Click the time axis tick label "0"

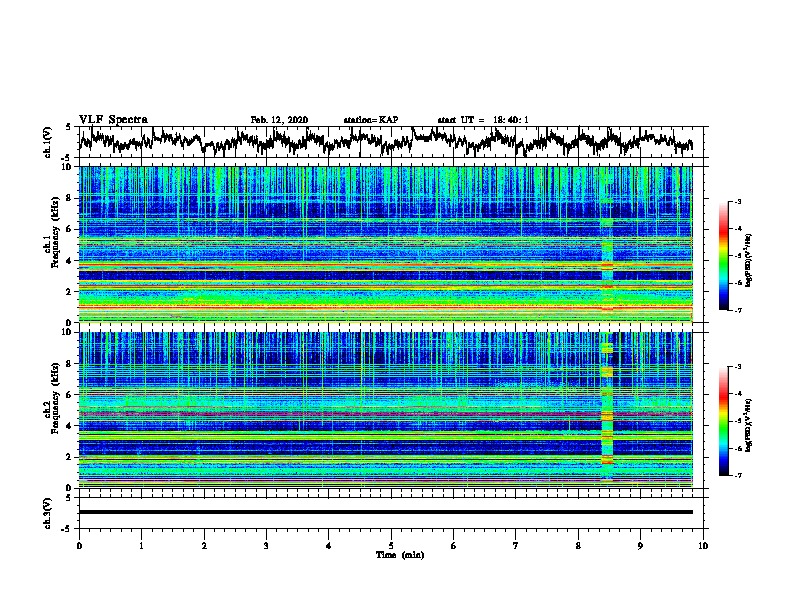(x=79, y=546)
